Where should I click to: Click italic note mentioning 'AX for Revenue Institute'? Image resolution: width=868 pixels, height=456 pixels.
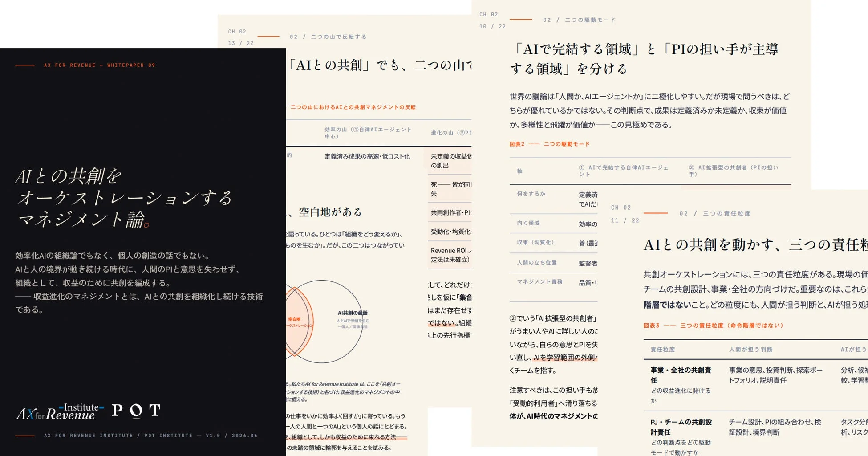coord(343,391)
